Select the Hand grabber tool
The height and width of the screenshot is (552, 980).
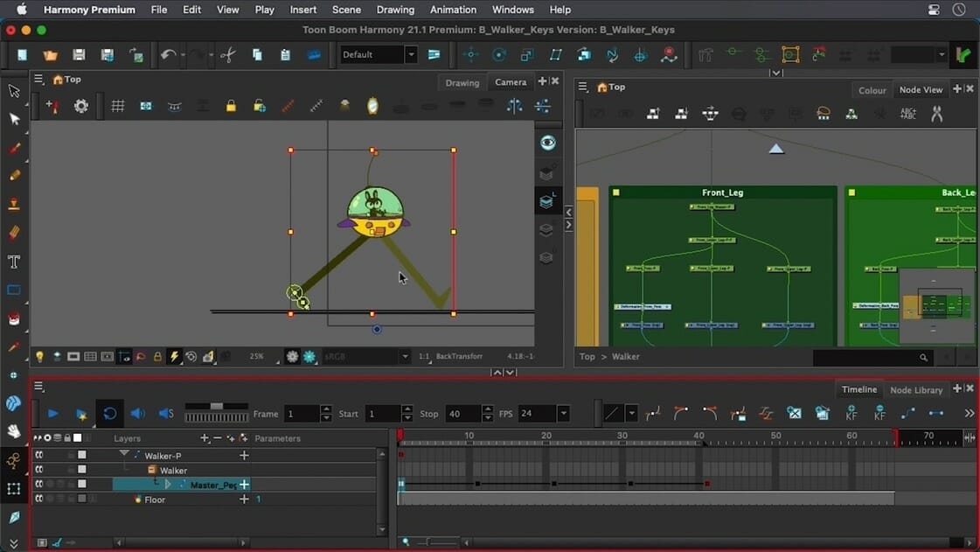[14, 431]
